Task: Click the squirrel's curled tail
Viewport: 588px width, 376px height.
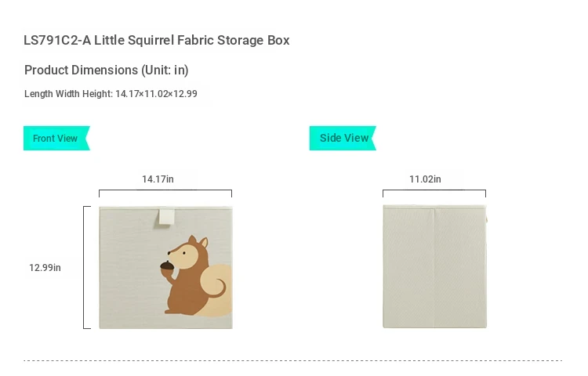Action: [x=216, y=289]
